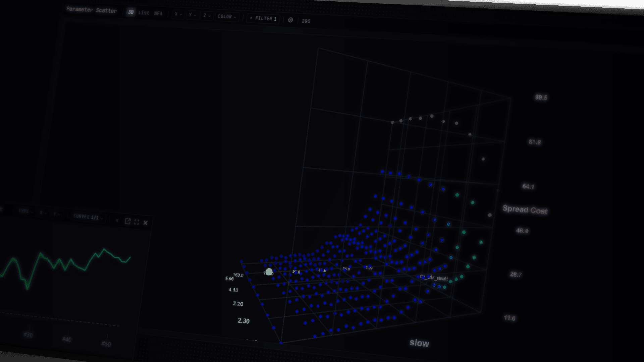Click the slow axis label
Image resolution: width=644 pixels, height=362 pixels.
tap(419, 343)
